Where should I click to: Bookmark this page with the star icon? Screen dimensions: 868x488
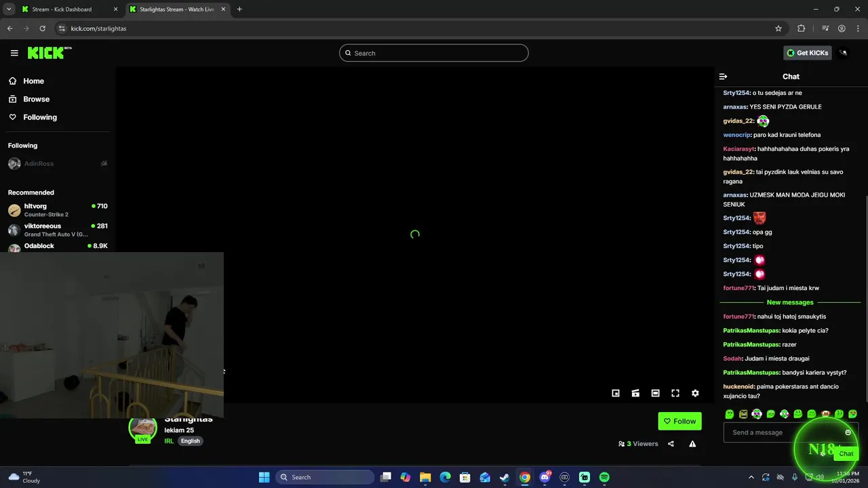(778, 28)
